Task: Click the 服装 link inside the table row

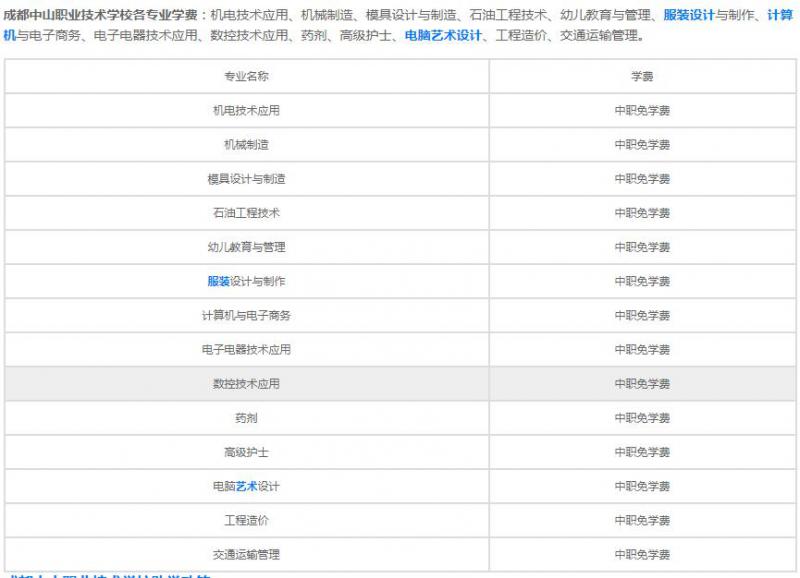Action: pos(219,280)
